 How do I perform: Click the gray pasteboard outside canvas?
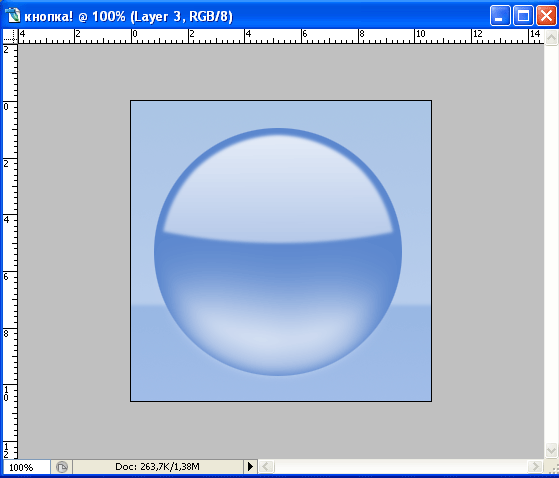(x=71, y=250)
